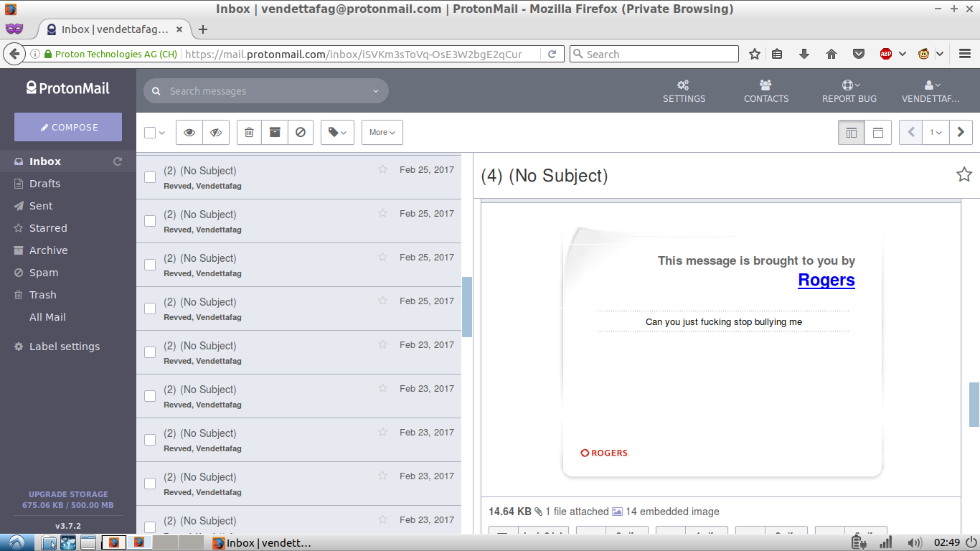Mark selected as unread (crossed eye icon)
This screenshot has height=551, width=980.
coord(215,132)
